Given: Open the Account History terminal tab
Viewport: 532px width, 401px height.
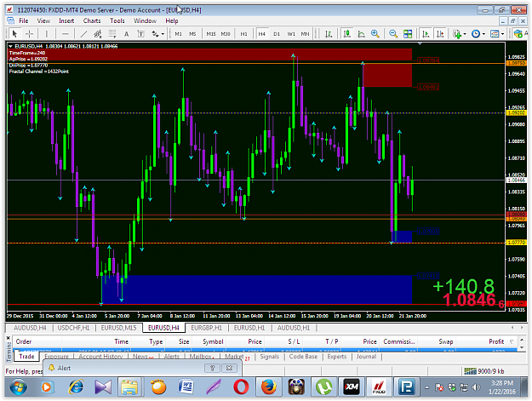Looking at the screenshot, I should coord(100,356).
